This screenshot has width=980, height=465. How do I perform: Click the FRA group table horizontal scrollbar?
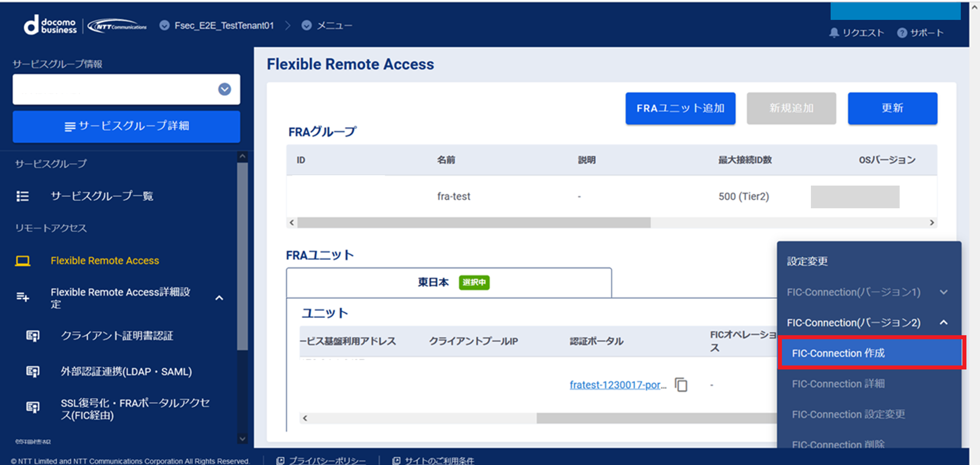click(474, 222)
